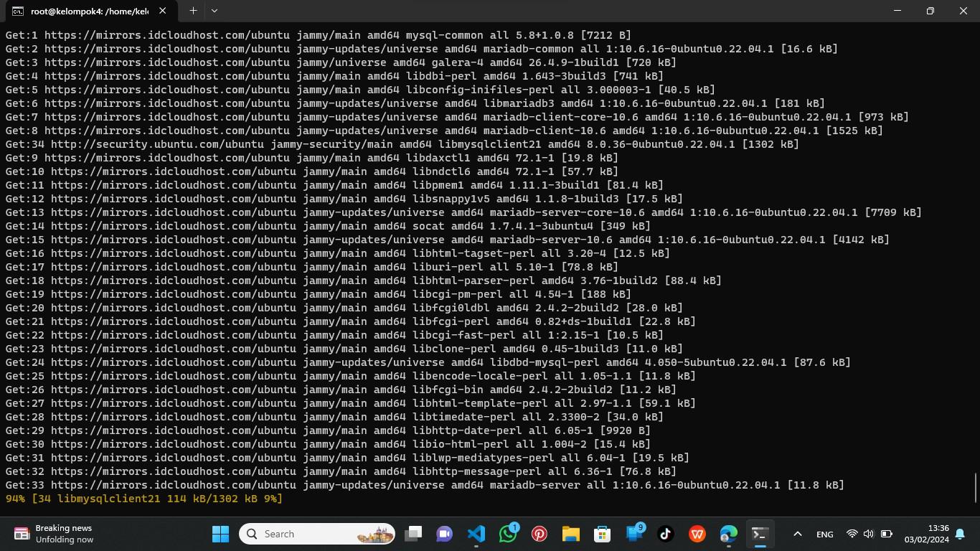Screen dimensions: 980x551
Task: Close the root@kelompok4 terminal tab
Action: pos(162,11)
